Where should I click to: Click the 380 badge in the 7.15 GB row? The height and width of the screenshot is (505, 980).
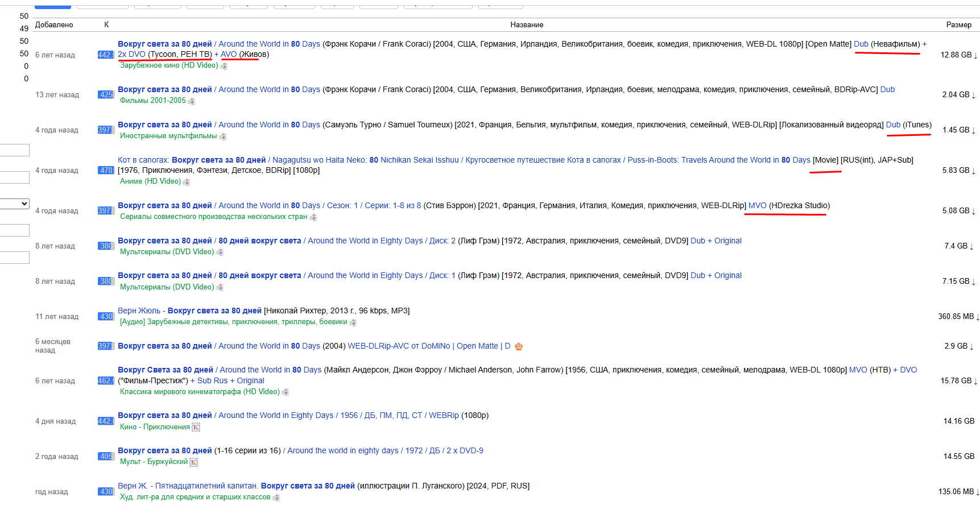tap(105, 282)
